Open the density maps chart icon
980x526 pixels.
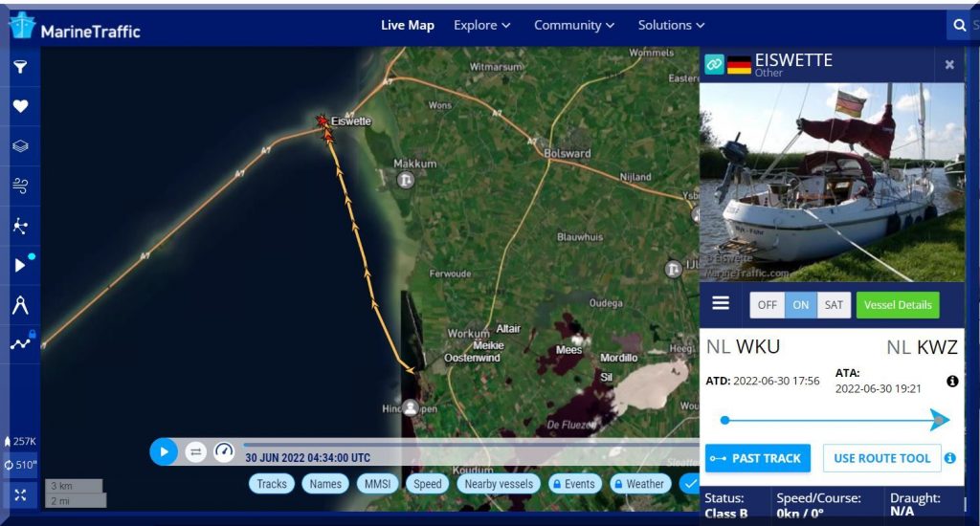pos(21,343)
